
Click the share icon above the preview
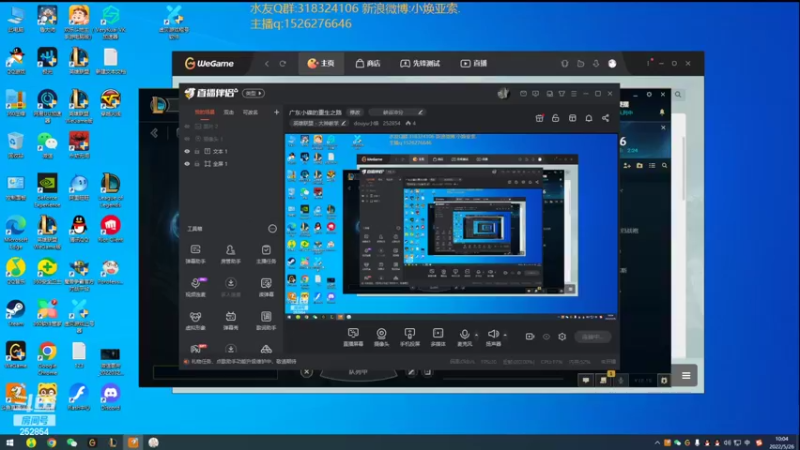605,118
